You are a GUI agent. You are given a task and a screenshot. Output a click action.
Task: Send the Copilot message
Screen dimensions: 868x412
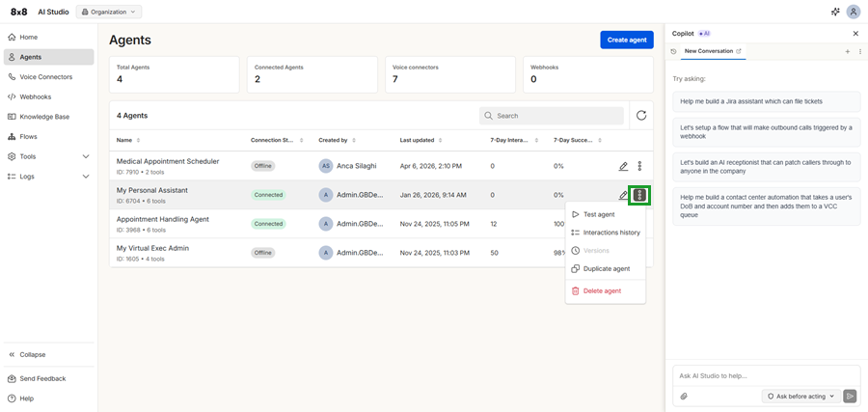point(850,397)
